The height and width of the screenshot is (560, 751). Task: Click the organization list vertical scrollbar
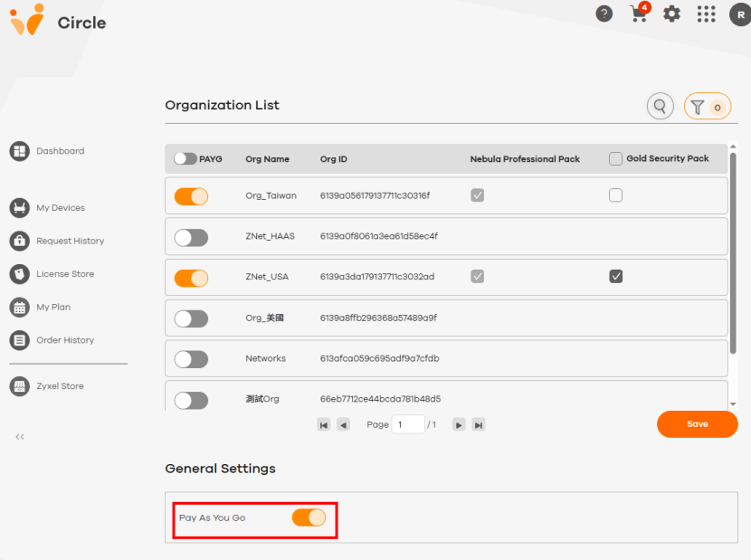pyautogui.click(x=733, y=253)
